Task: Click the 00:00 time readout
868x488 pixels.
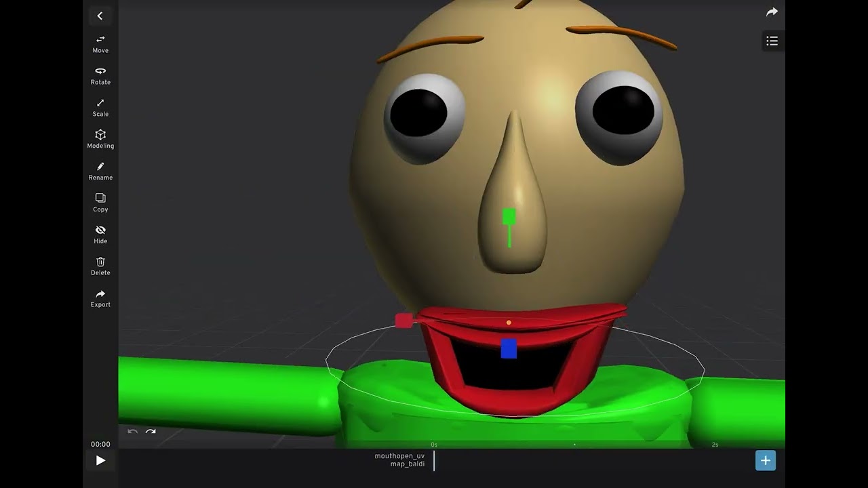Action: [100, 445]
